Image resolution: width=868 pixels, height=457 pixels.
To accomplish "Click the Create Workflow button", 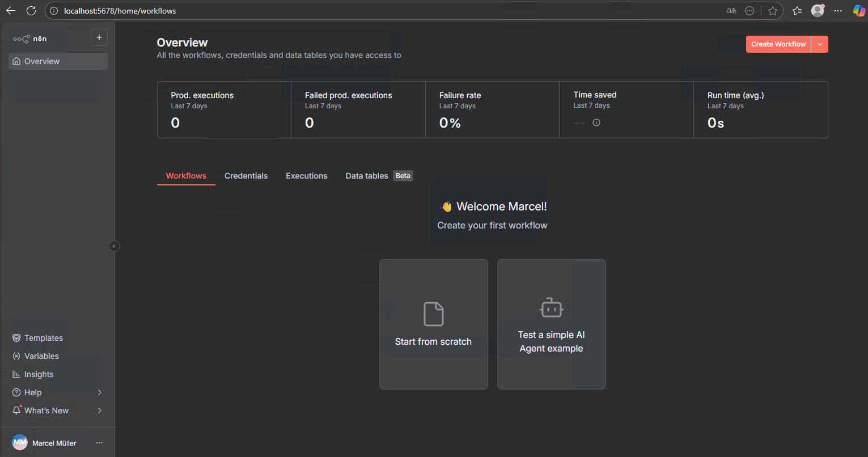I will tap(778, 44).
